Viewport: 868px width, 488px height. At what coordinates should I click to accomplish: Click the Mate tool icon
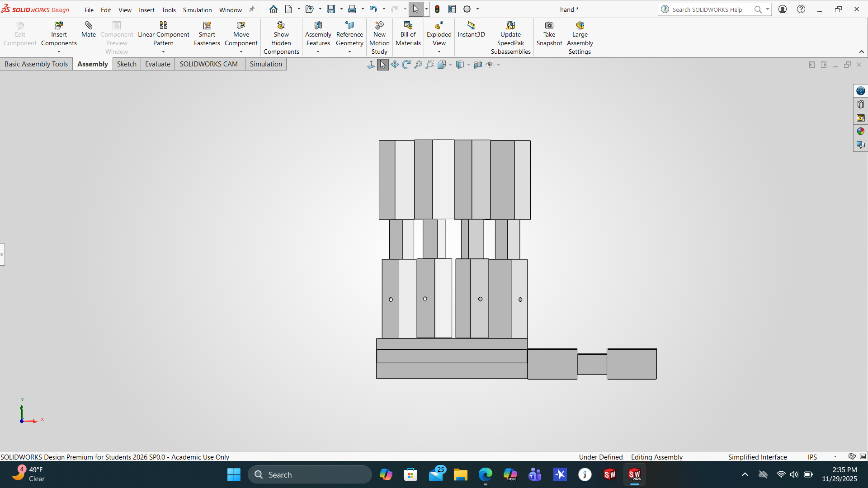coord(88,26)
